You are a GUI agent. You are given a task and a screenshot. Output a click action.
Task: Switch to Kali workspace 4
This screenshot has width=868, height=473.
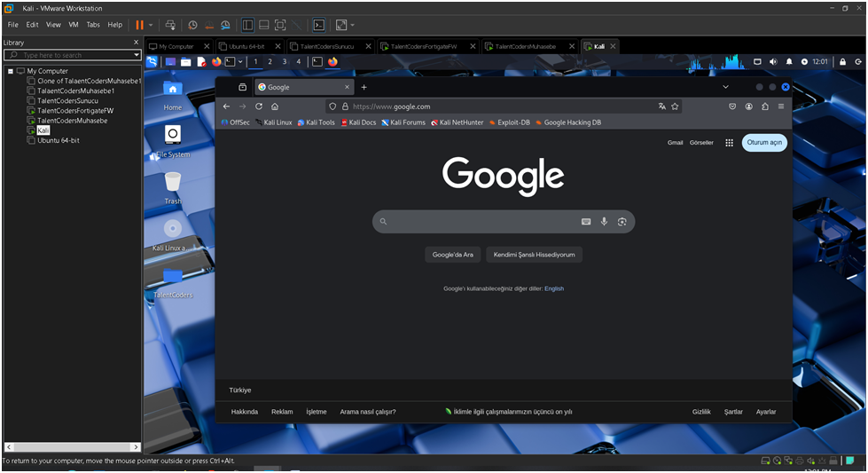click(x=299, y=62)
